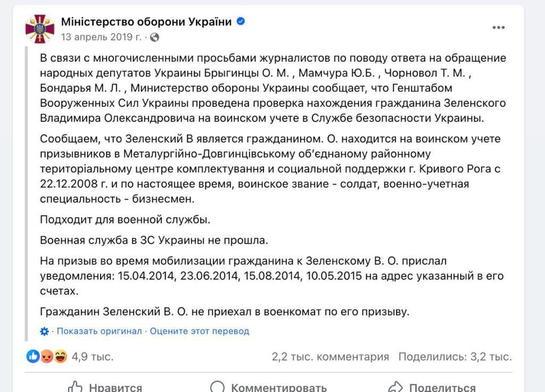The width and height of the screenshot is (545, 392).
Task: Click the blue verified badge checkmark
Action: 242,21
